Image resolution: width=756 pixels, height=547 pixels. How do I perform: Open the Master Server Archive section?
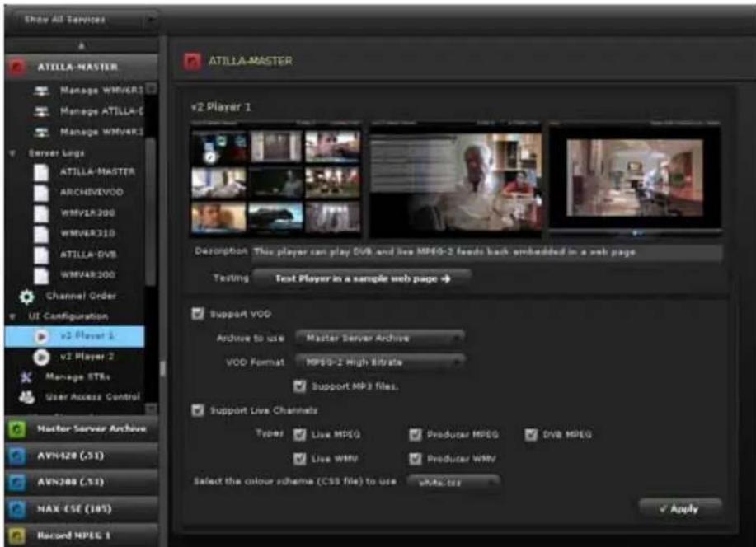(x=81, y=429)
